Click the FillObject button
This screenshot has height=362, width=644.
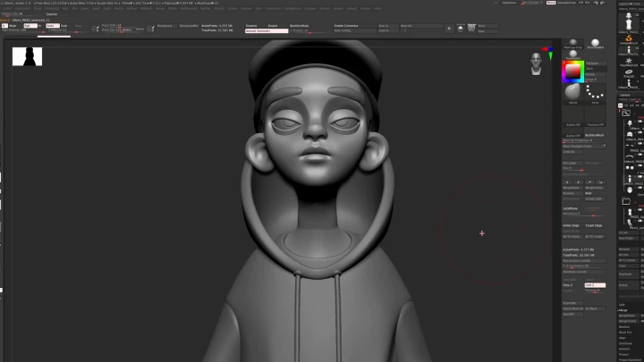point(595,63)
